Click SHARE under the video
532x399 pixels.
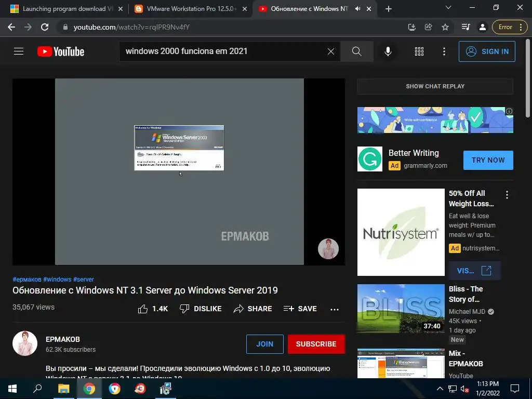[253, 309]
